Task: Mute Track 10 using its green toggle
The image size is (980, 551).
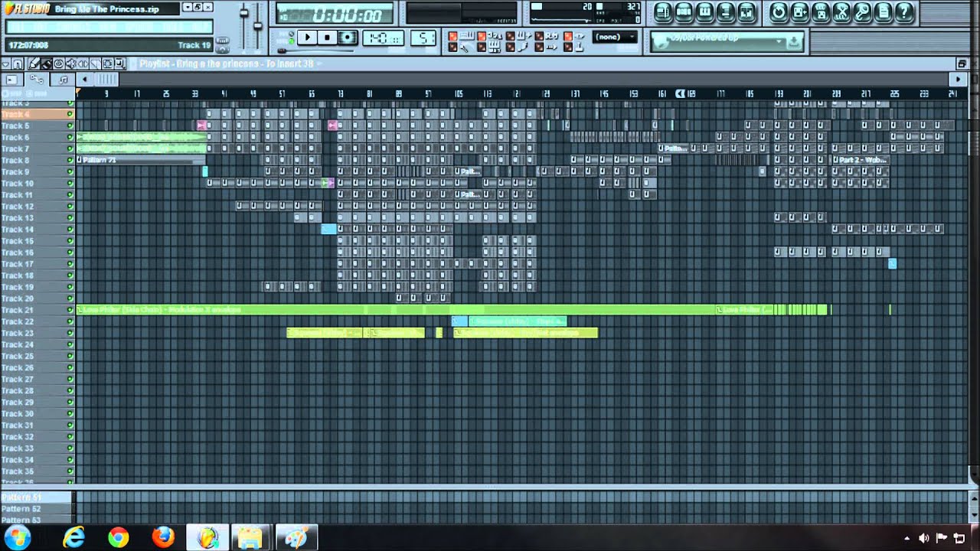Action: (x=70, y=184)
